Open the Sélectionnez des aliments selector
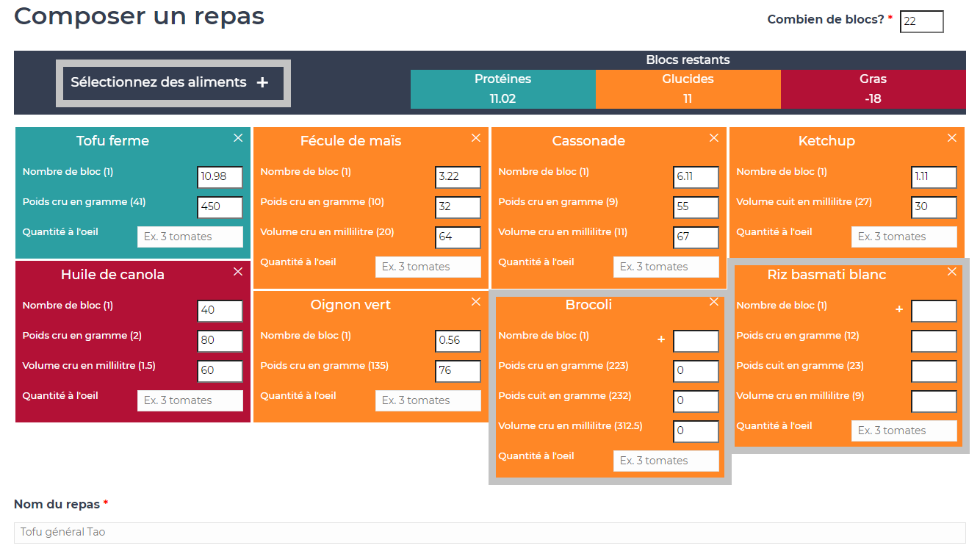 tap(173, 83)
